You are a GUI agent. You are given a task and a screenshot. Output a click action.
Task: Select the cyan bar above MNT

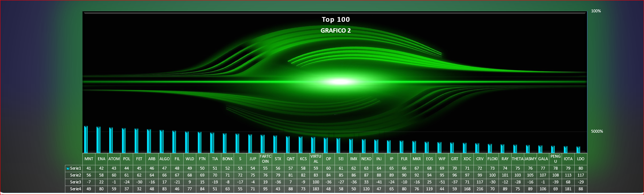tap(86, 140)
